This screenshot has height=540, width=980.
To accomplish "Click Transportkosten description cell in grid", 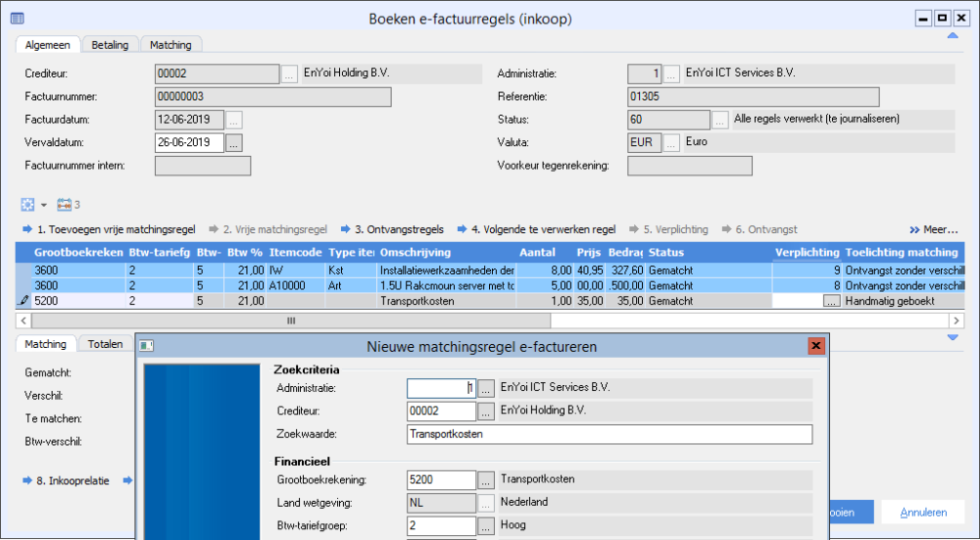I will [446, 301].
